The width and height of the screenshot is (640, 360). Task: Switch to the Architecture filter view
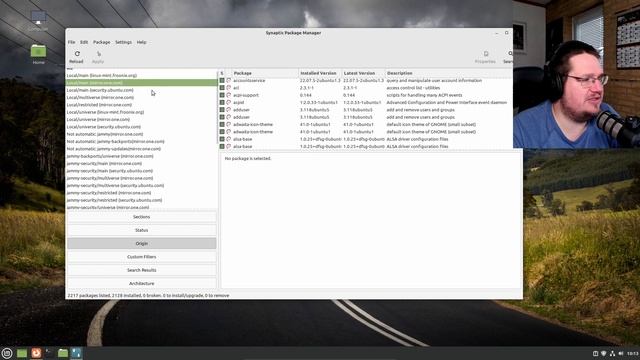click(x=142, y=283)
